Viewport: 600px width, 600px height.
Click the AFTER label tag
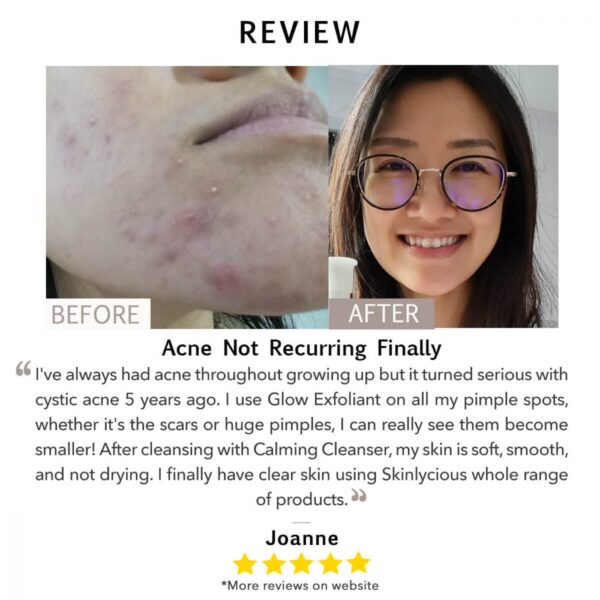[382, 314]
